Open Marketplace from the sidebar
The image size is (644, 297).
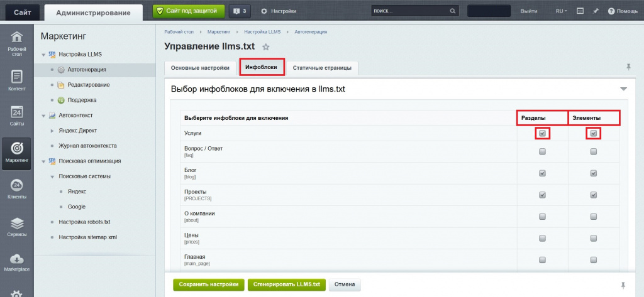click(x=17, y=262)
